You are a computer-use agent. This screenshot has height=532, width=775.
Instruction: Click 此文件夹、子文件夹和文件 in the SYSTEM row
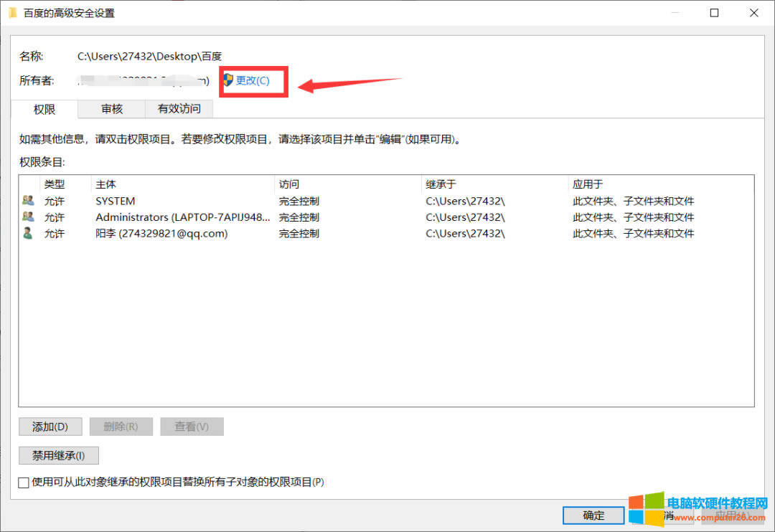point(633,201)
